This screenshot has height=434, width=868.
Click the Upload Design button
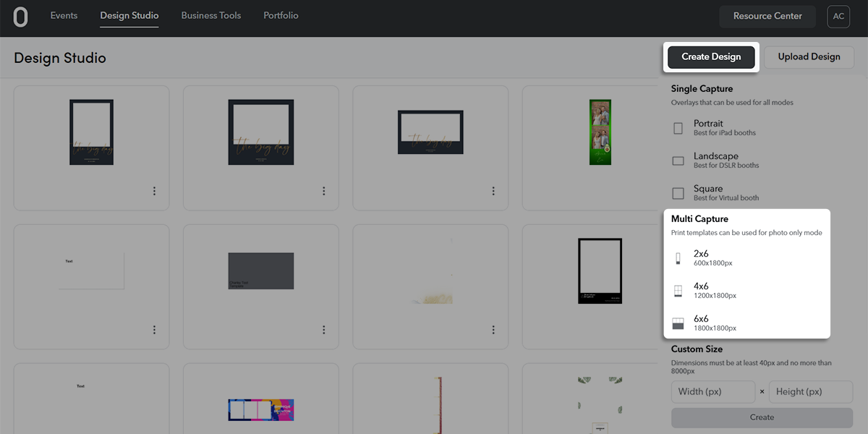click(809, 56)
